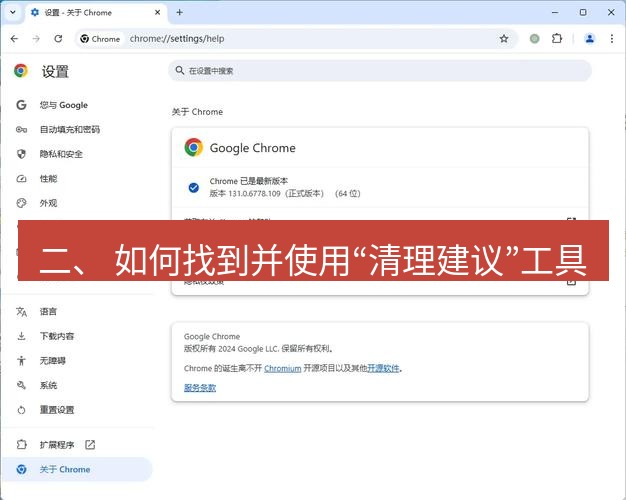The width and height of the screenshot is (626, 500).
Task: Click the green extension icon in toolbar
Action: click(535, 39)
